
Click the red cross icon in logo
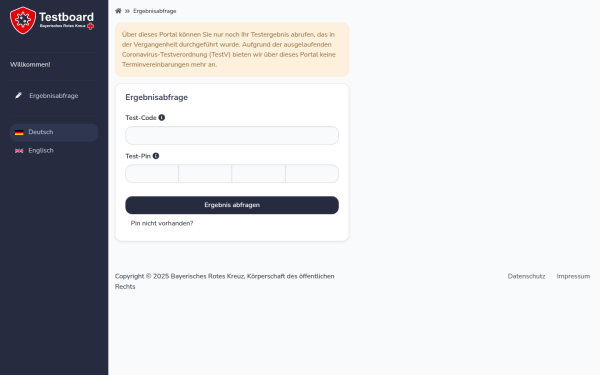point(90,26)
